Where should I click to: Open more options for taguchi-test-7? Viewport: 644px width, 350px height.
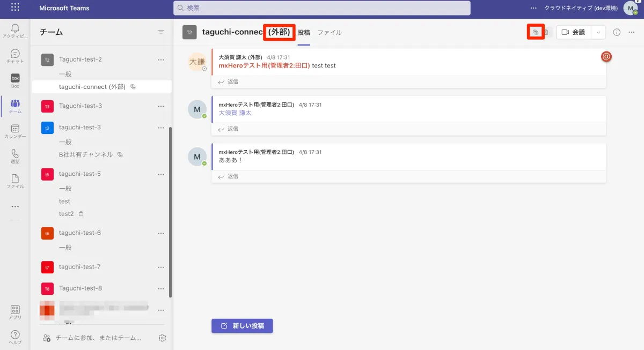160,267
